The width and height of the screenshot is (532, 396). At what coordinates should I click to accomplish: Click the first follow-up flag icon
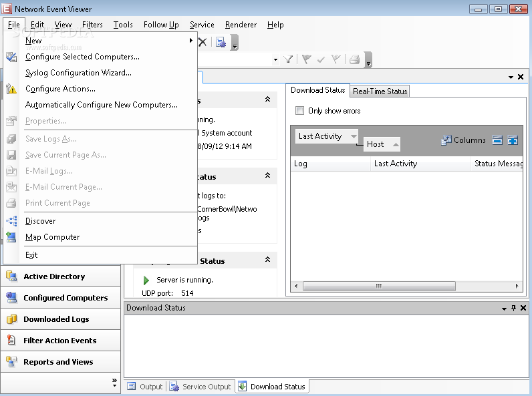click(x=306, y=59)
